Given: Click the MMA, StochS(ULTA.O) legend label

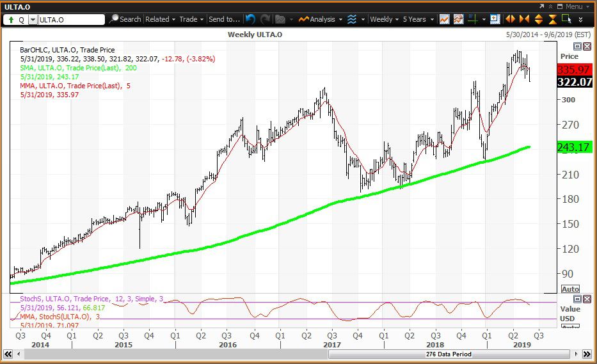Looking at the screenshot, I should tap(60, 317).
